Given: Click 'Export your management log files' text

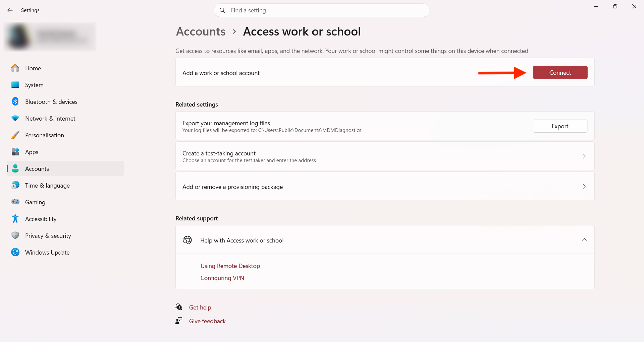Looking at the screenshot, I should pyautogui.click(x=226, y=123).
